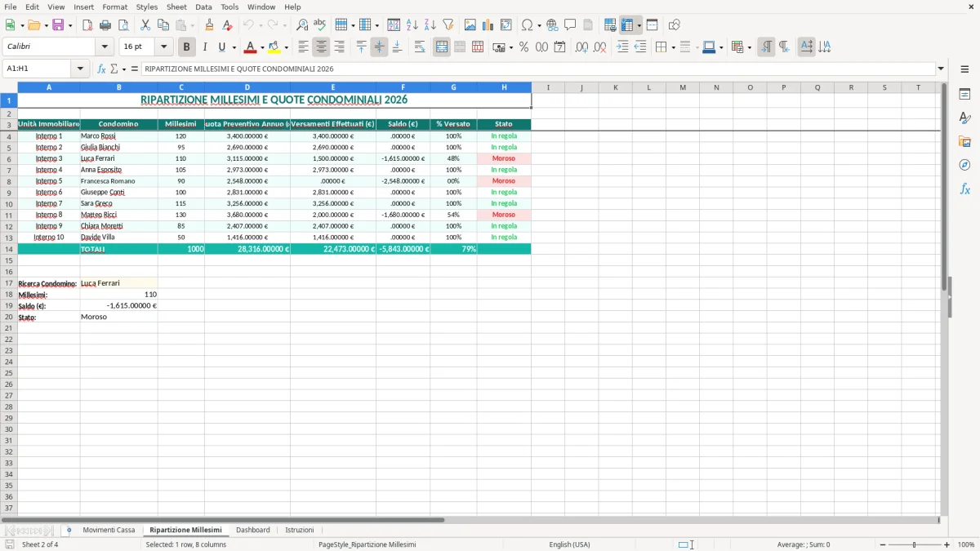Apply the red font color

[250, 47]
